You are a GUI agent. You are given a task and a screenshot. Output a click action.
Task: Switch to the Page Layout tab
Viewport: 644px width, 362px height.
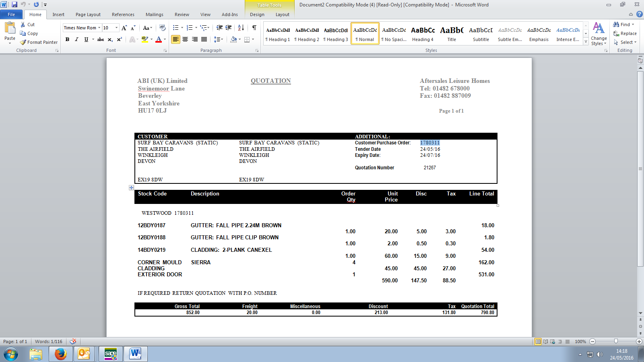88,14
